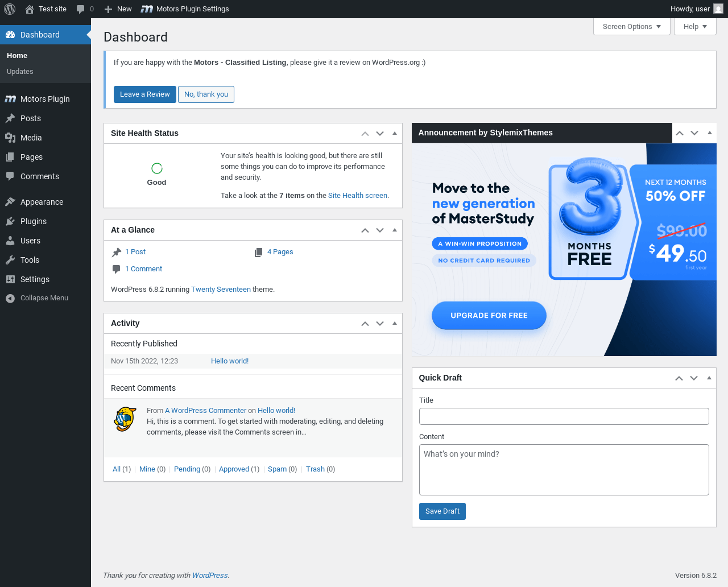Move Announcement widget down
The height and width of the screenshot is (587, 728).
[694, 133]
